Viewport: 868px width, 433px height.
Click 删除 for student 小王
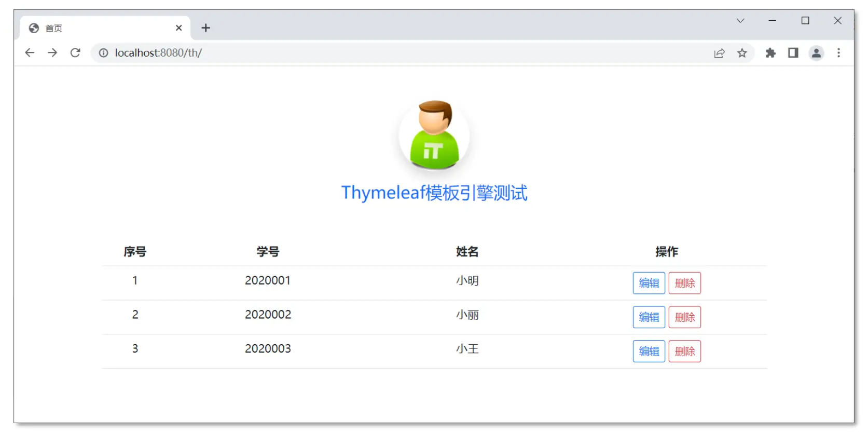pos(685,351)
